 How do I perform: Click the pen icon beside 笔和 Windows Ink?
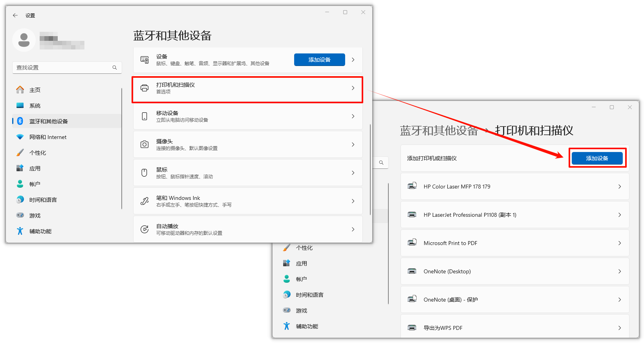pyautogui.click(x=145, y=201)
